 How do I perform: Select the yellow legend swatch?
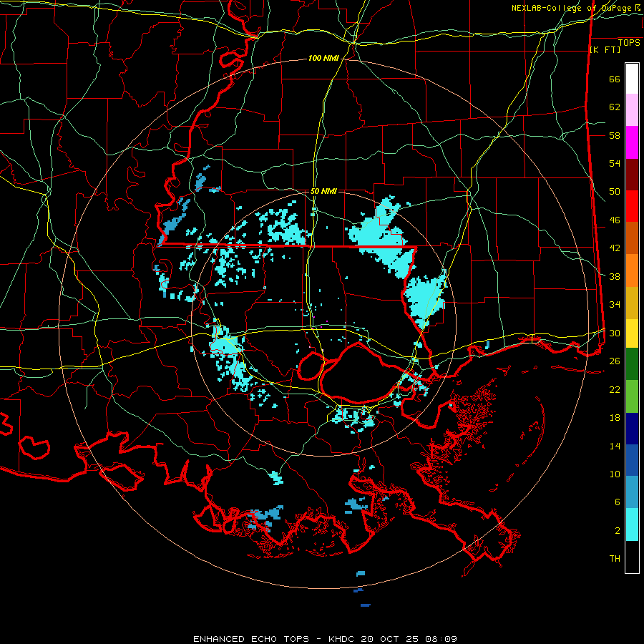point(632,333)
